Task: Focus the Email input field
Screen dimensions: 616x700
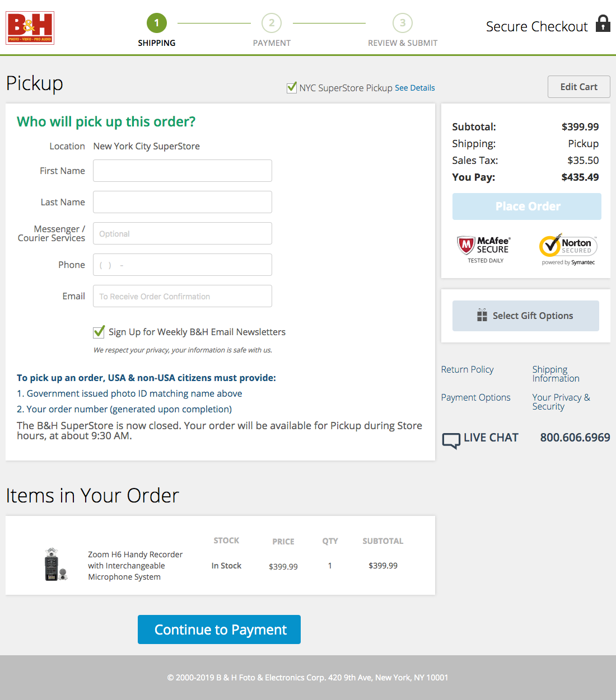Action: pos(183,296)
